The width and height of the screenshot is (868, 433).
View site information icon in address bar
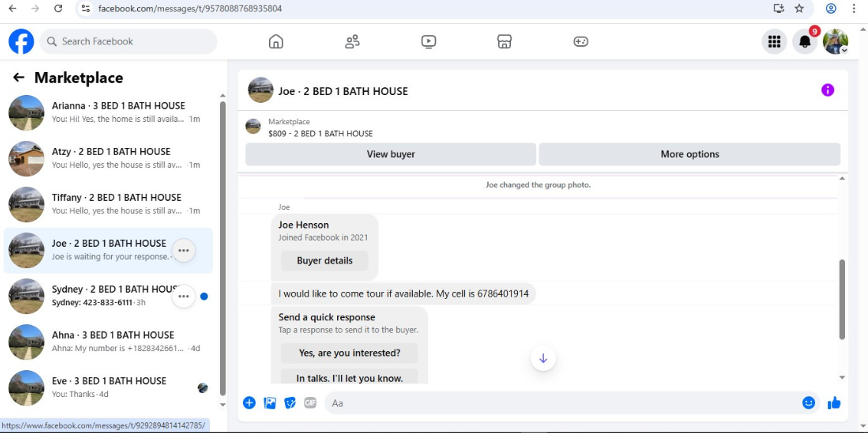[x=85, y=8]
